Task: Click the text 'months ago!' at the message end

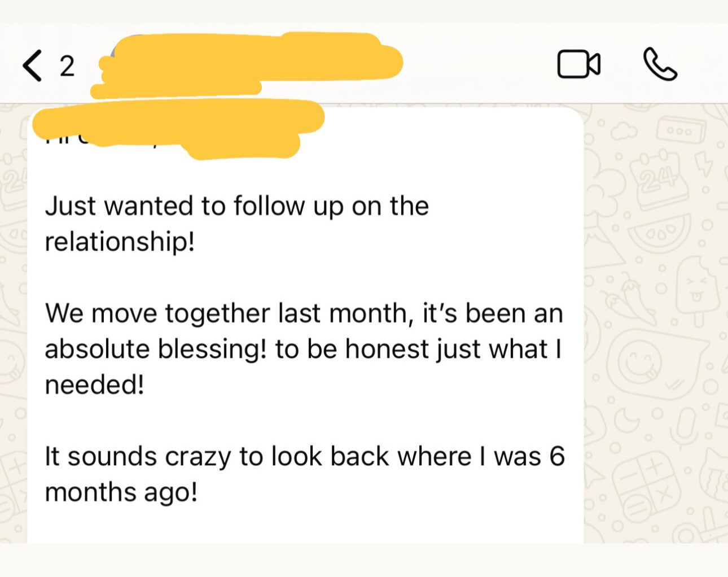Action: point(121,492)
